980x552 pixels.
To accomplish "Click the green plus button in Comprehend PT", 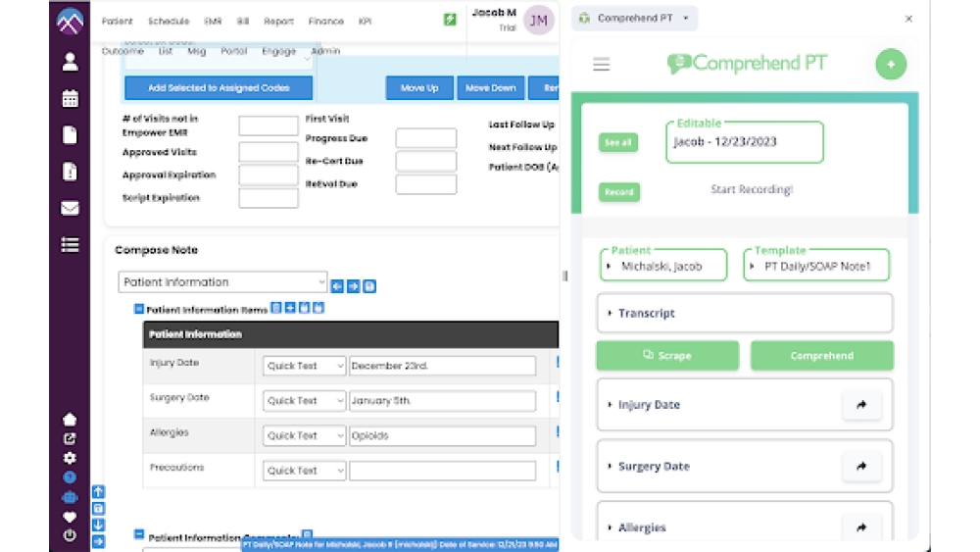I will (891, 64).
